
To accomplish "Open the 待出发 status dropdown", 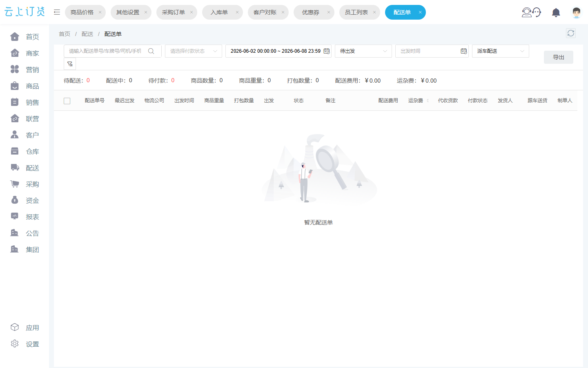I will pos(363,51).
